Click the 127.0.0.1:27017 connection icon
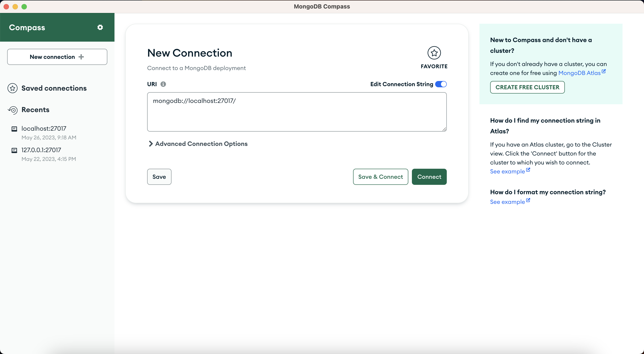This screenshot has height=354, width=644. pos(14,150)
